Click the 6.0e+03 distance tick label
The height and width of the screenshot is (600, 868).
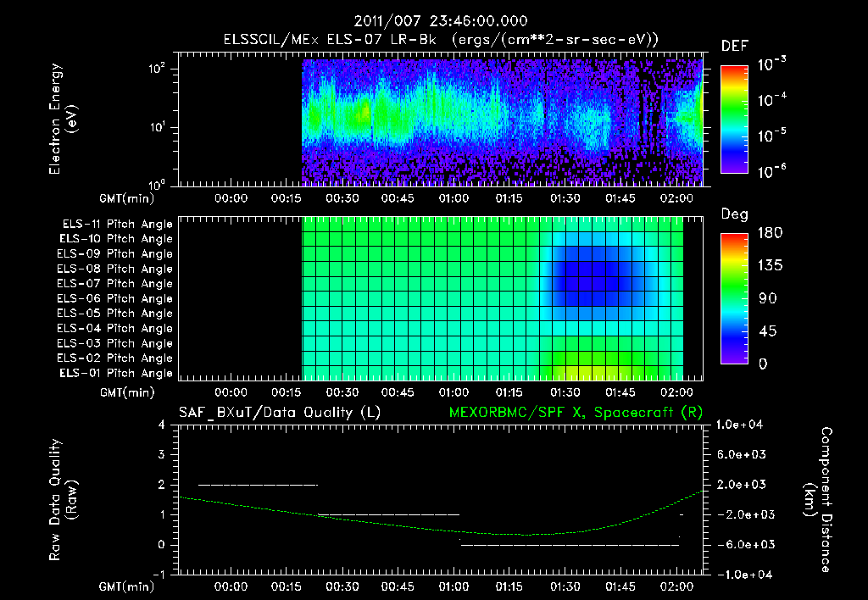click(741, 454)
